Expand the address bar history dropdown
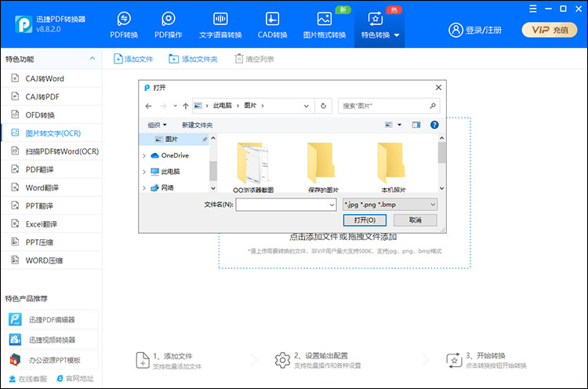Viewport: 588px width, 389px height. click(x=307, y=106)
